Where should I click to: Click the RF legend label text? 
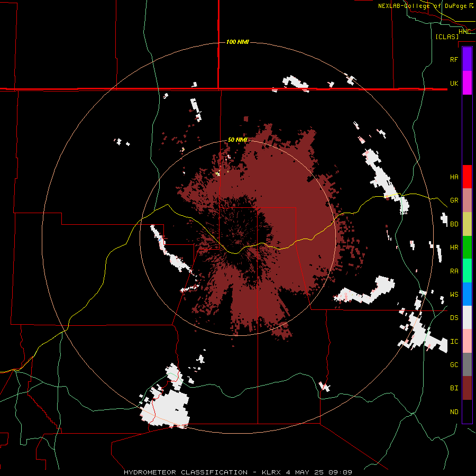click(454, 59)
